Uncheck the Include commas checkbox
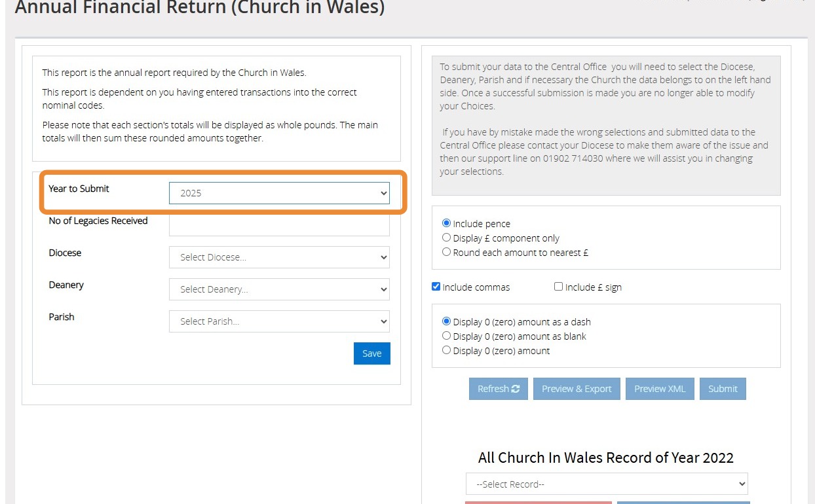 436,287
